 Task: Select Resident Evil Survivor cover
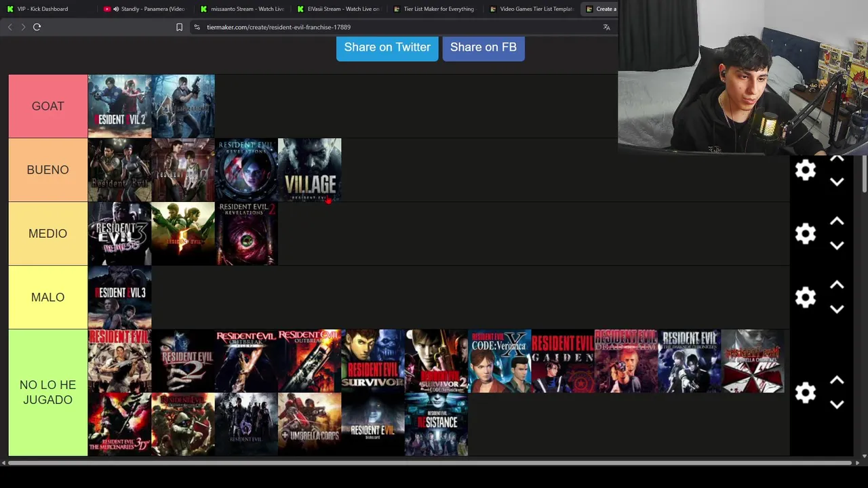click(373, 361)
